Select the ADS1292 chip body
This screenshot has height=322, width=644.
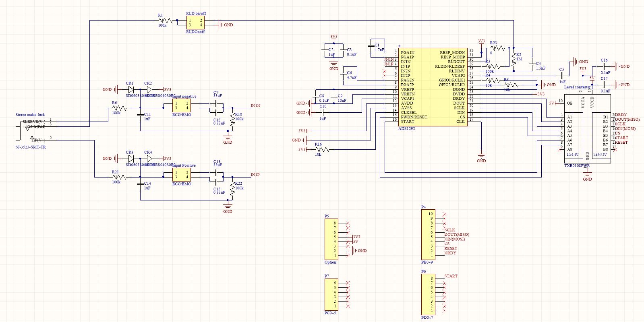pos(433,87)
